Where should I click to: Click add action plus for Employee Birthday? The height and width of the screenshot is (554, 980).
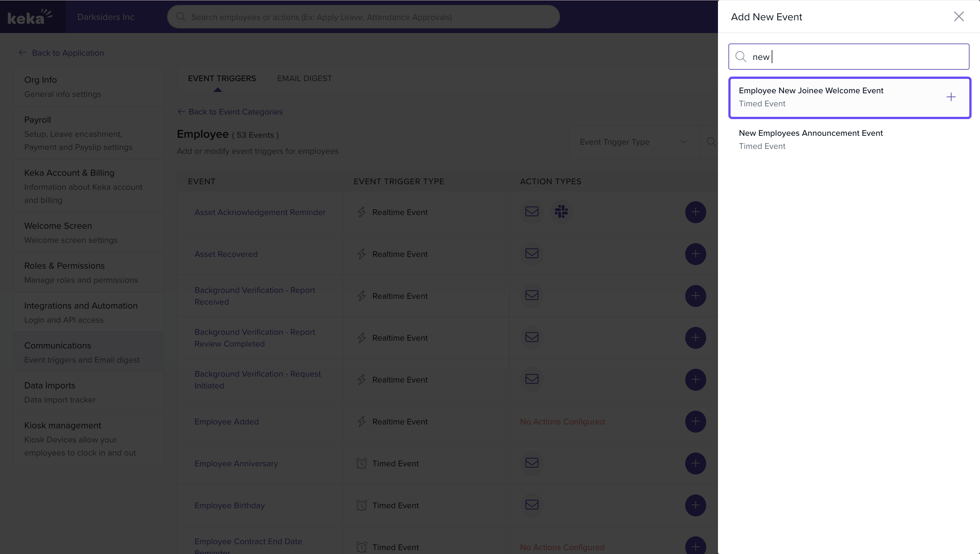(695, 505)
